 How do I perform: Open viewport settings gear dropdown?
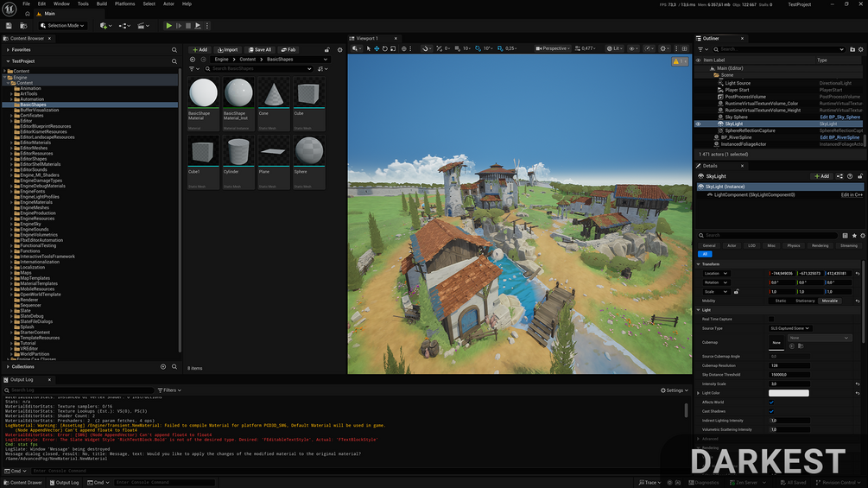pyautogui.click(x=664, y=48)
